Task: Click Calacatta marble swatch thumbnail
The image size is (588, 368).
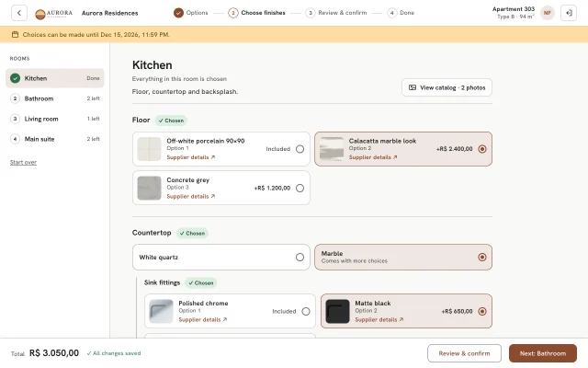Action: [332, 149]
